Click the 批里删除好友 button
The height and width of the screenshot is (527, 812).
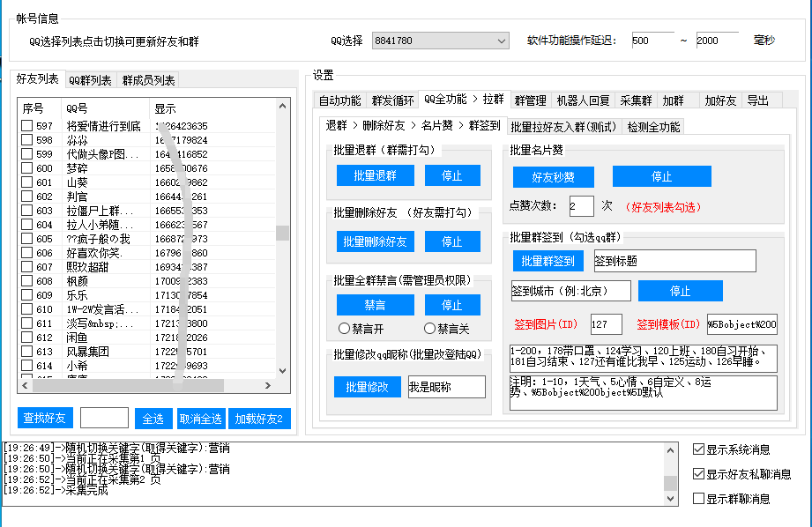tap(375, 241)
